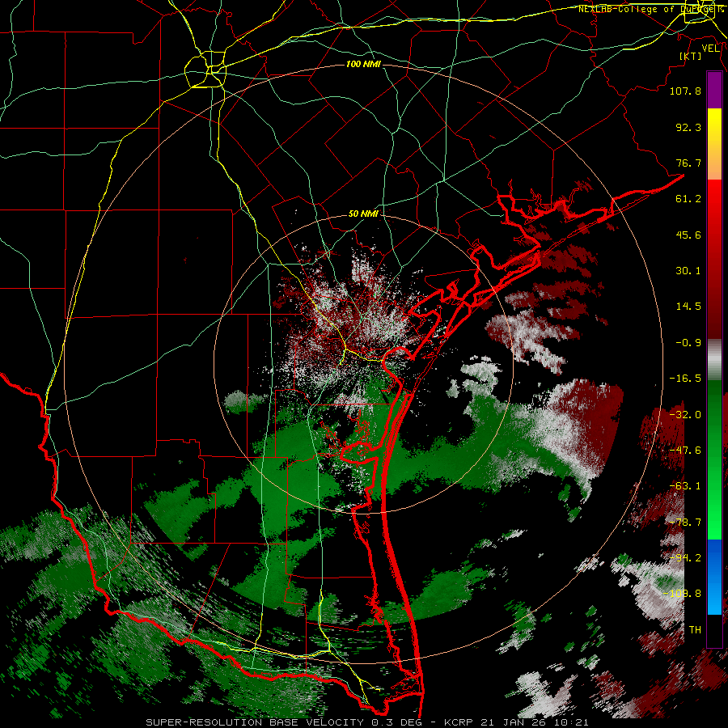This screenshot has width=728, height=728.
Task: Click the Super-Resolution Base Velocity caption text
Action: 367,722
